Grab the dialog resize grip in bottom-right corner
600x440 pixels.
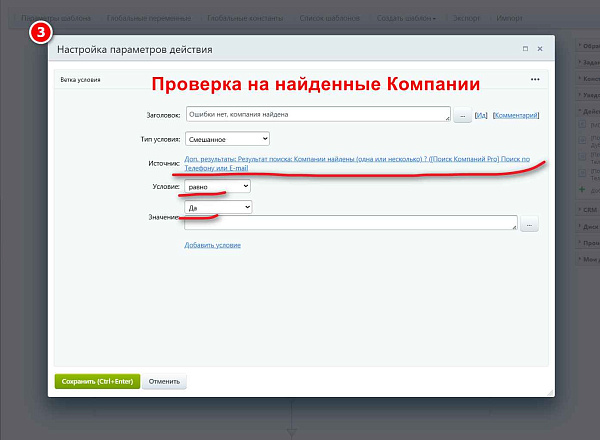coord(551,393)
